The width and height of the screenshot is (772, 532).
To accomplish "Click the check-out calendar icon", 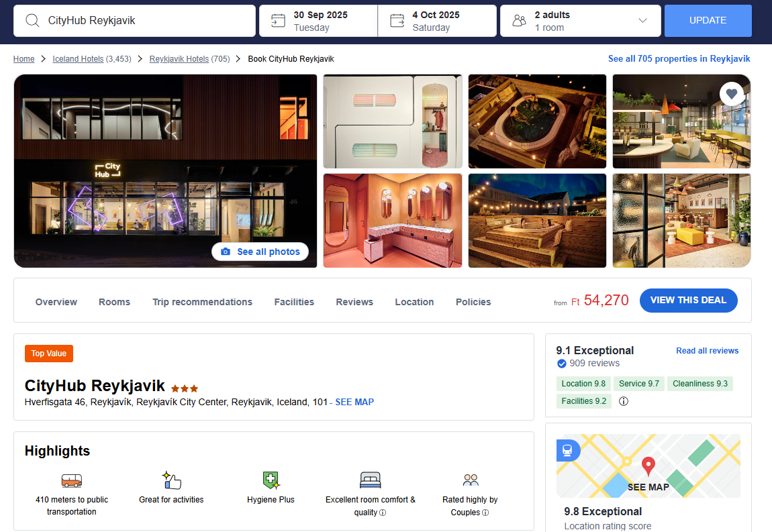I will click(397, 21).
